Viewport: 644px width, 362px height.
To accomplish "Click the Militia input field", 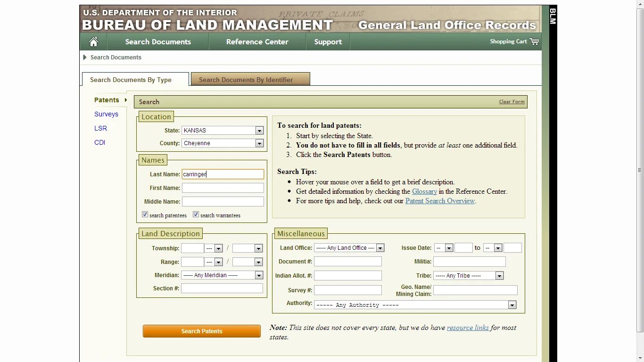I will coord(470,262).
